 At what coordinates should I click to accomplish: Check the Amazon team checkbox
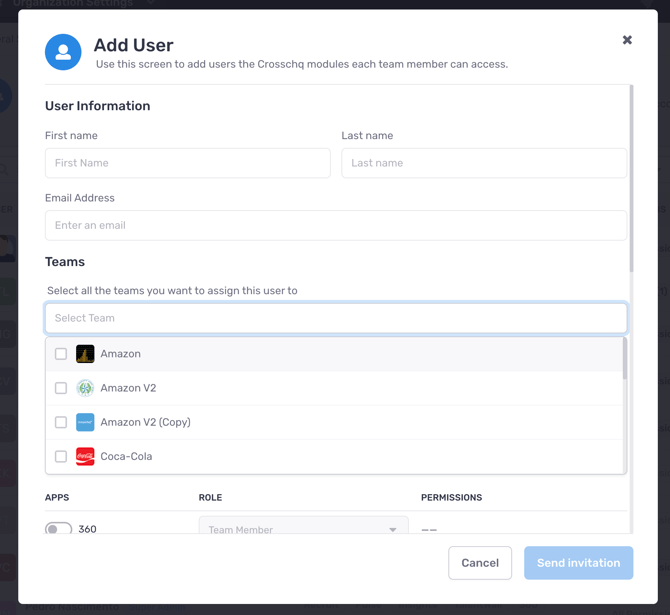pos(61,354)
